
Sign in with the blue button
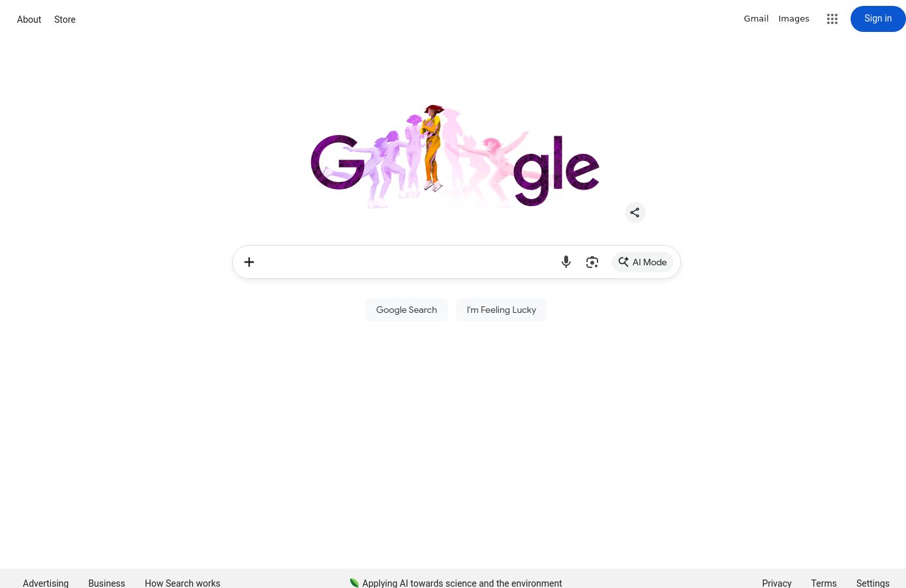coord(878,19)
